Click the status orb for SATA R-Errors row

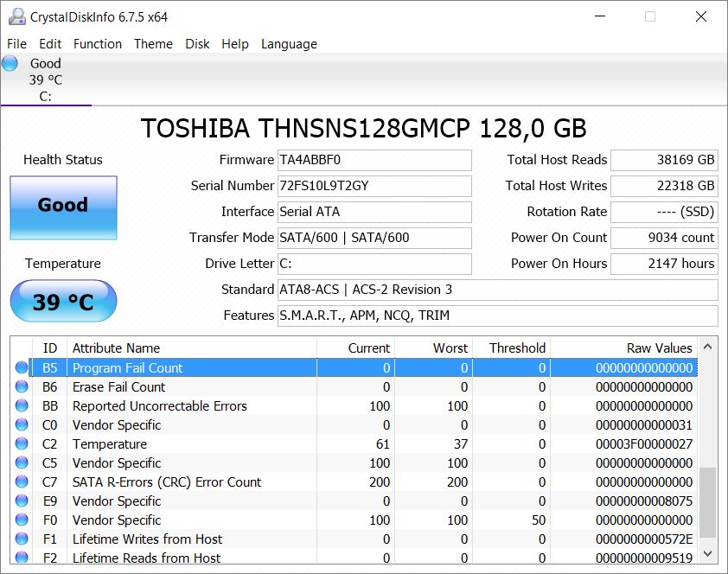click(22, 482)
